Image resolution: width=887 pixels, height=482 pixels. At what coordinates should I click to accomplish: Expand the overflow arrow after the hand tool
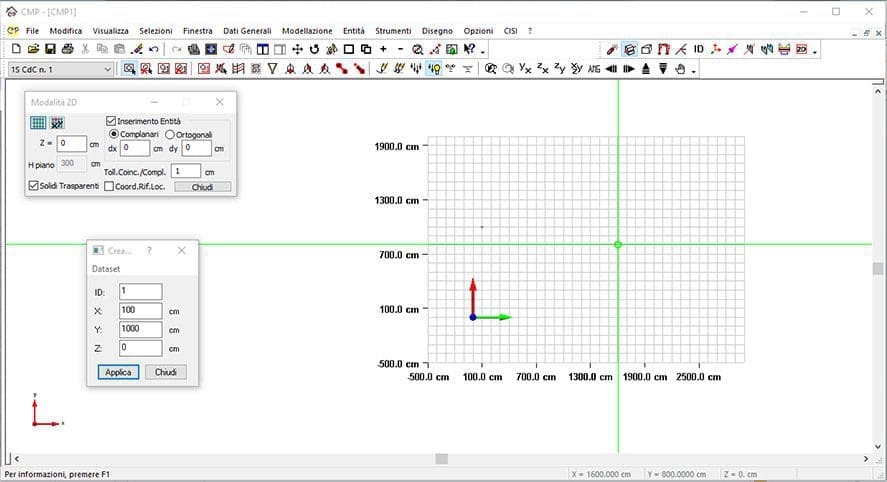pos(693,70)
